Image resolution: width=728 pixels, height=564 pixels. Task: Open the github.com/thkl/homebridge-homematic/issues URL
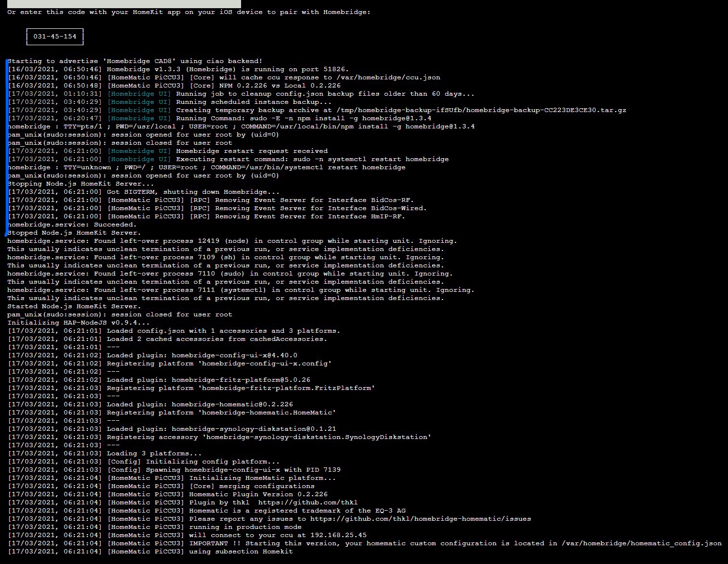click(421, 519)
